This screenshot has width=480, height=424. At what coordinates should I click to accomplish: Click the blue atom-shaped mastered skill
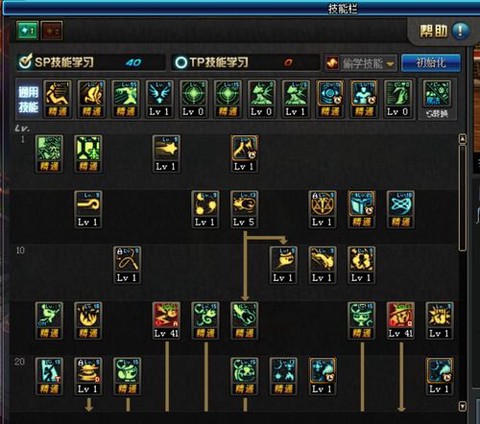(400, 209)
